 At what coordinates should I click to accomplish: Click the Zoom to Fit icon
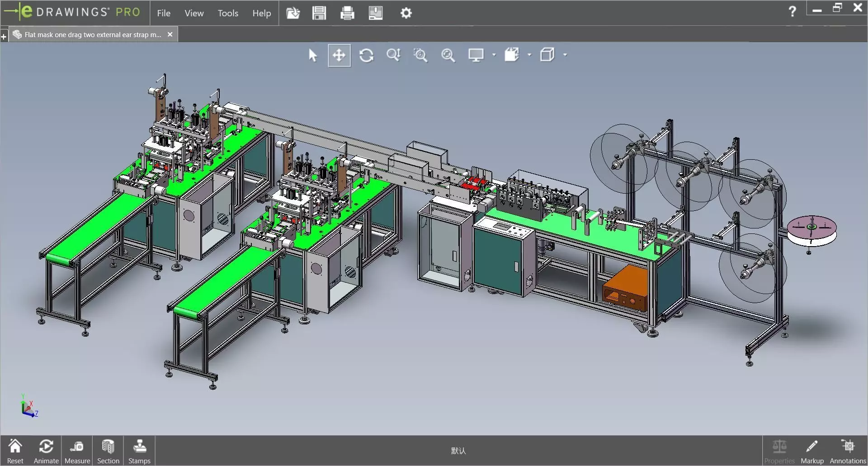click(448, 55)
